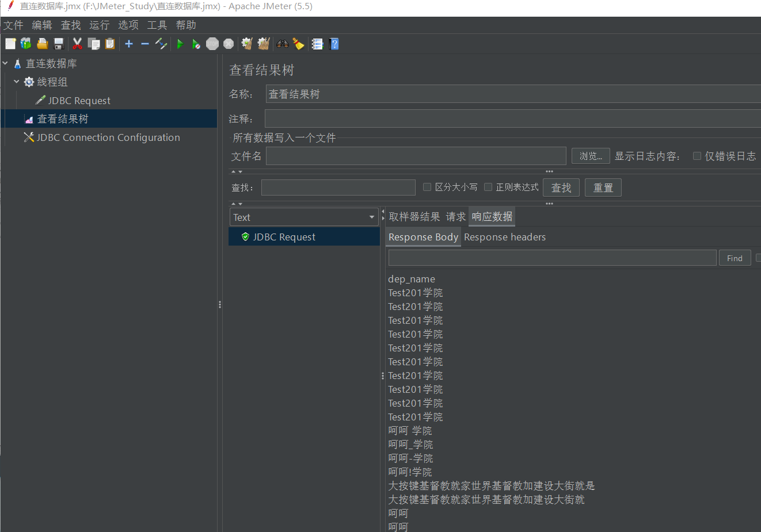This screenshot has width=761, height=532.
Task: Open the 查找 menu in the menu bar
Action: pos(71,25)
